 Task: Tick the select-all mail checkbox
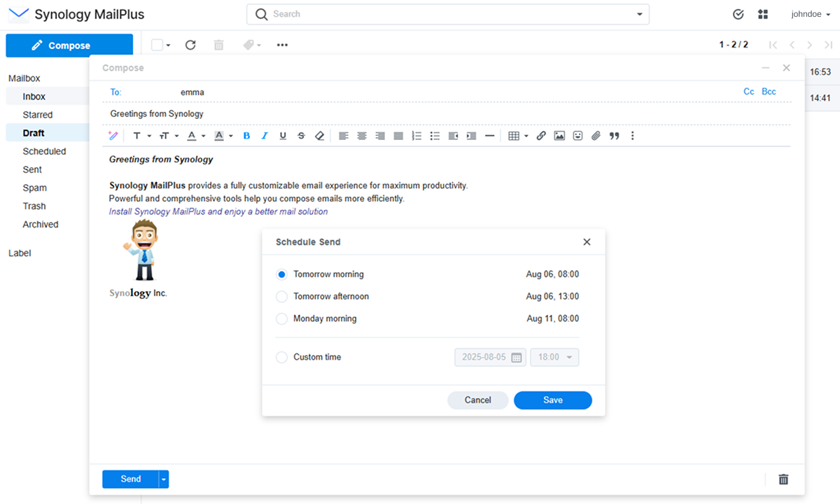click(157, 45)
